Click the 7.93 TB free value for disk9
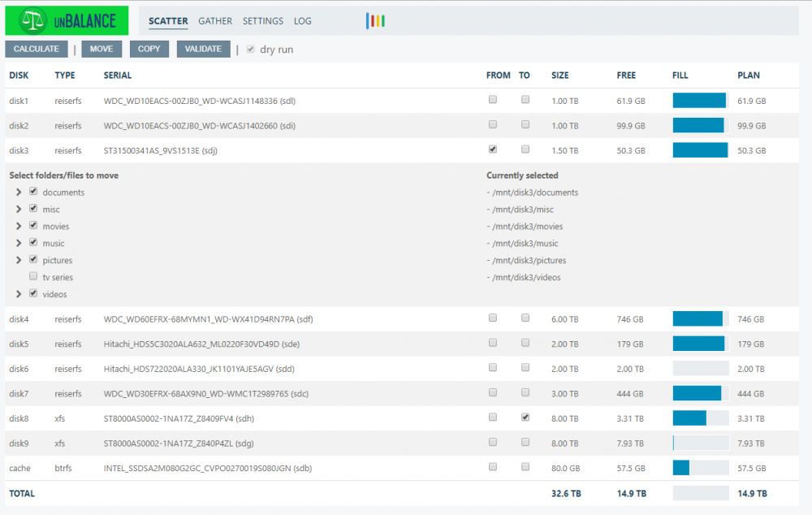This screenshot has height=515, width=812. tap(630, 444)
